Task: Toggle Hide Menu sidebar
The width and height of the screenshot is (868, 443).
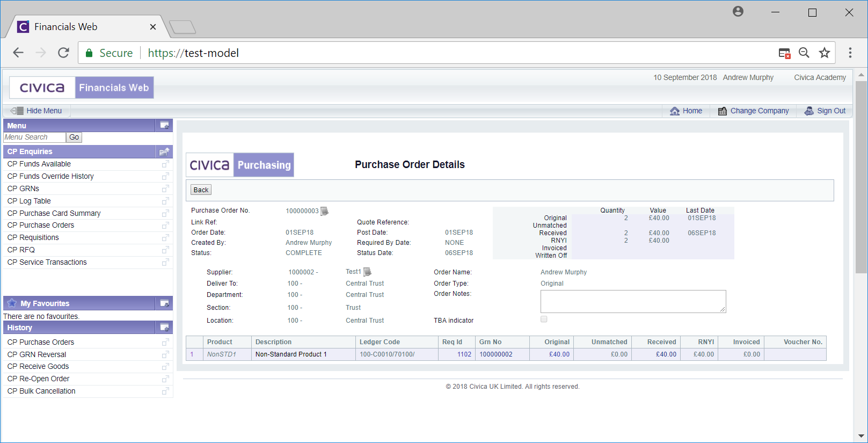Action: 37,111
